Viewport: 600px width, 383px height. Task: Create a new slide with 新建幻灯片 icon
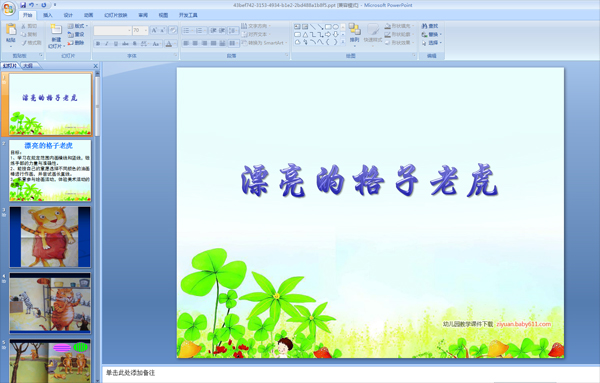point(56,30)
